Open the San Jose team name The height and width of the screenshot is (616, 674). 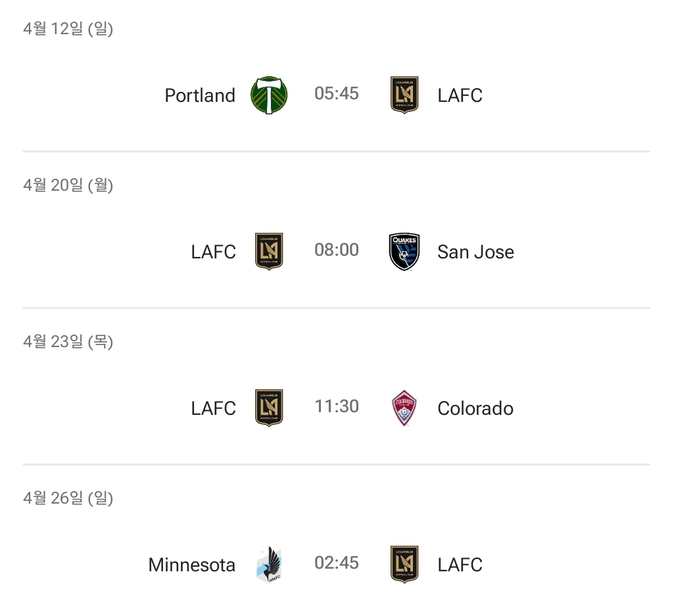coord(475,252)
